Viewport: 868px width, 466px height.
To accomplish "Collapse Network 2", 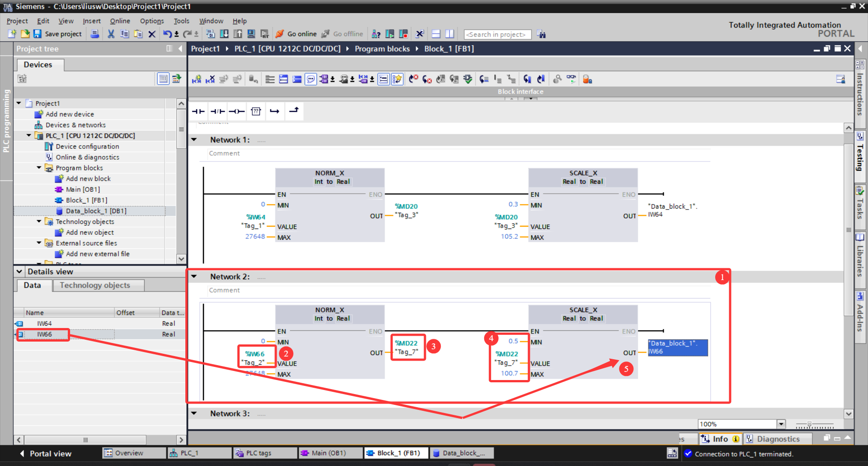I will [194, 276].
